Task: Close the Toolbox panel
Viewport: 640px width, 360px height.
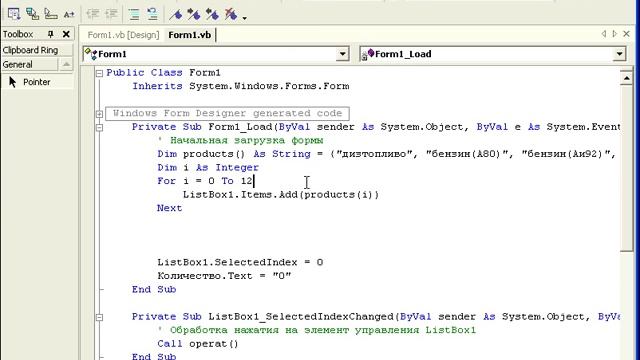Action: coord(66,34)
